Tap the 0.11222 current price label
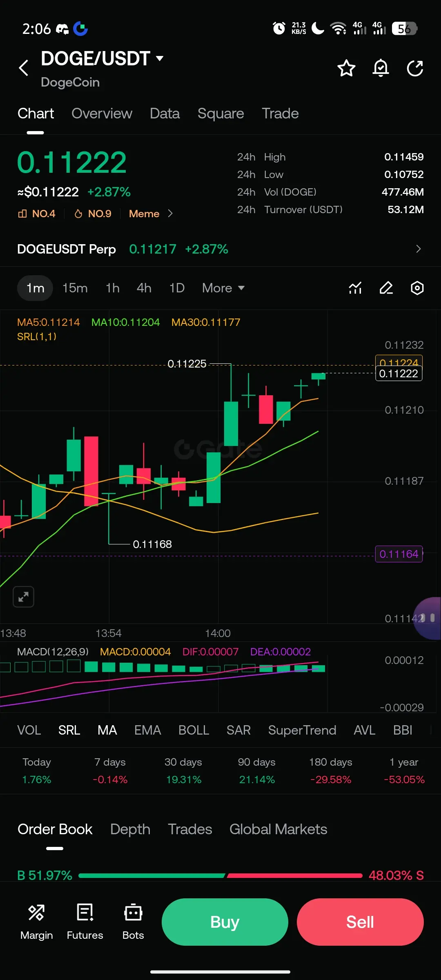Image resolution: width=441 pixels, height=980 pixels. [399, 374]
